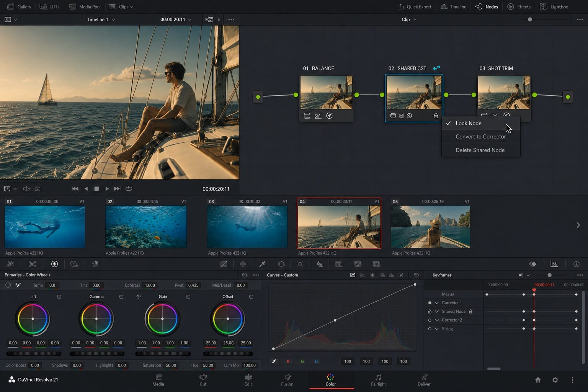Image resolution: width=588 pixels, height=392 pixels.
Task: Toggle Corrector 1 keyframe enable dot
Action: tap(430, 303)
